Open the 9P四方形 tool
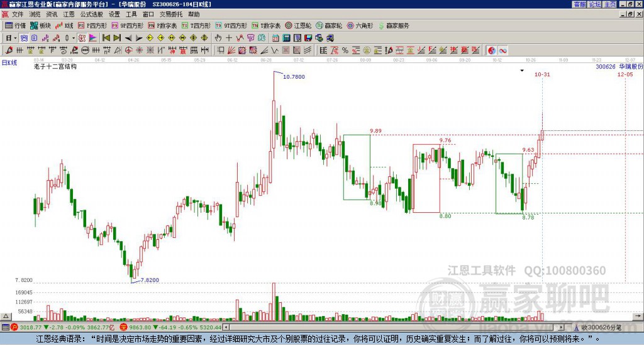 (128, 25)
